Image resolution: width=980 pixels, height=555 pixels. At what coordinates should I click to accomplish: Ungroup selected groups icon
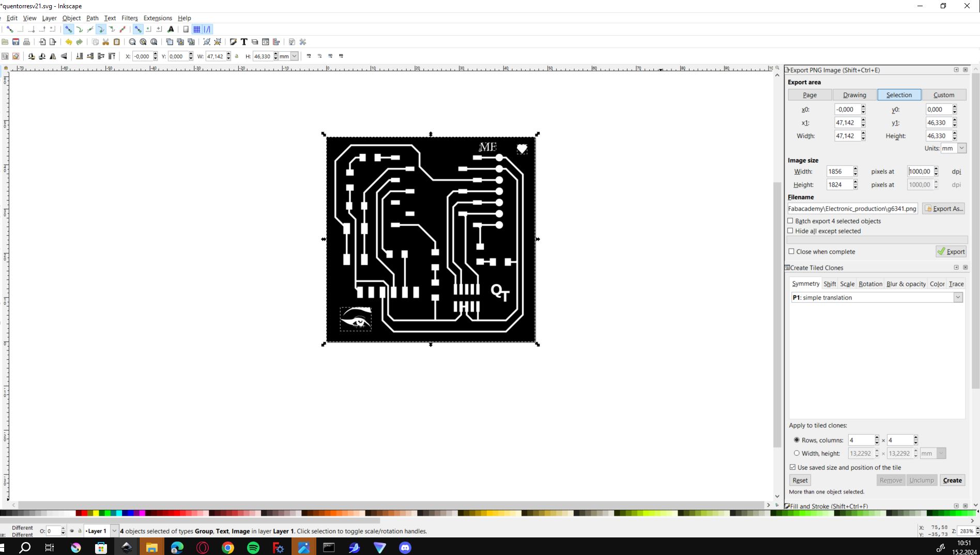click(x=218, y=42)
